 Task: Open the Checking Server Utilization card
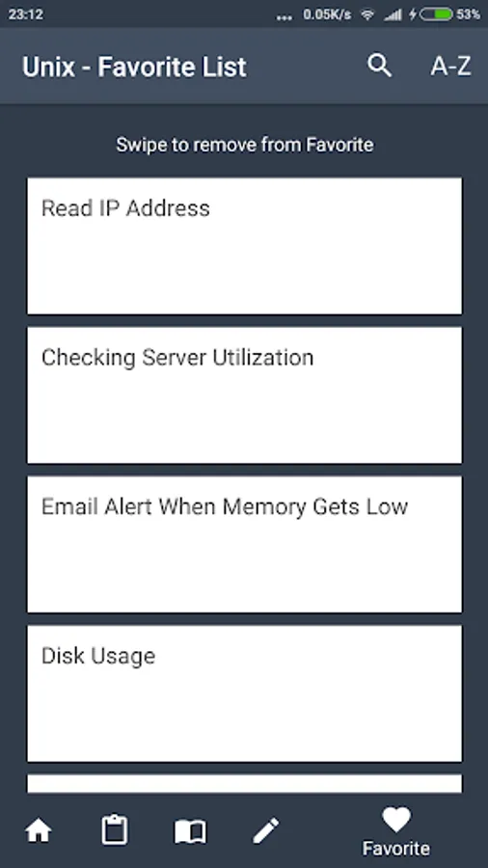(245, 395)
